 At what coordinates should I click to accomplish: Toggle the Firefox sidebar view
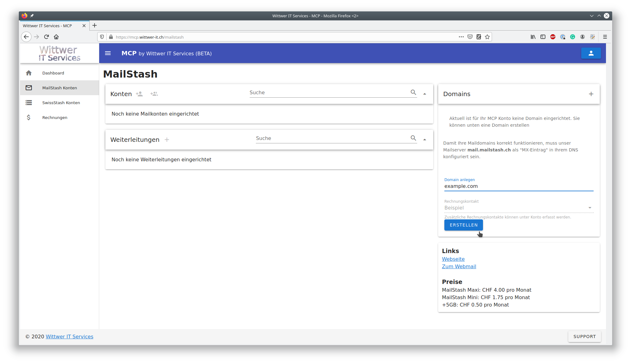(x=543, y=37)
